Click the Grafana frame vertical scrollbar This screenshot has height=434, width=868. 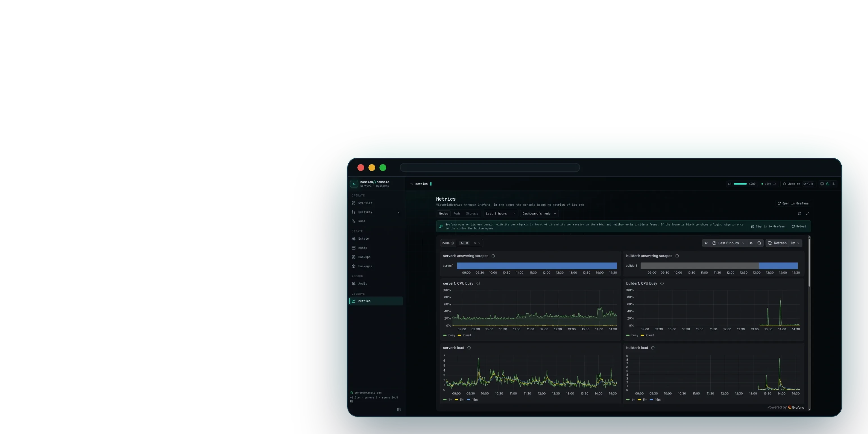click(x=809, y=263)
